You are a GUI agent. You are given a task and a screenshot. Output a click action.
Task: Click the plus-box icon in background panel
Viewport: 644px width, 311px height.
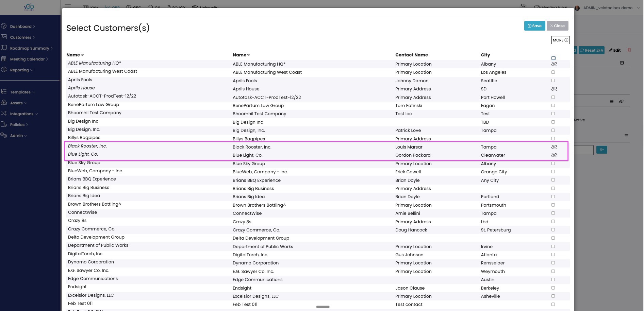pos(622,63)
